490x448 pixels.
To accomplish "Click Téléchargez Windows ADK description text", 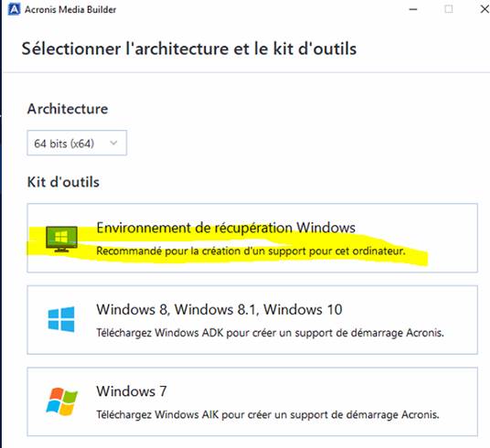I will click(x=270, y=333).
